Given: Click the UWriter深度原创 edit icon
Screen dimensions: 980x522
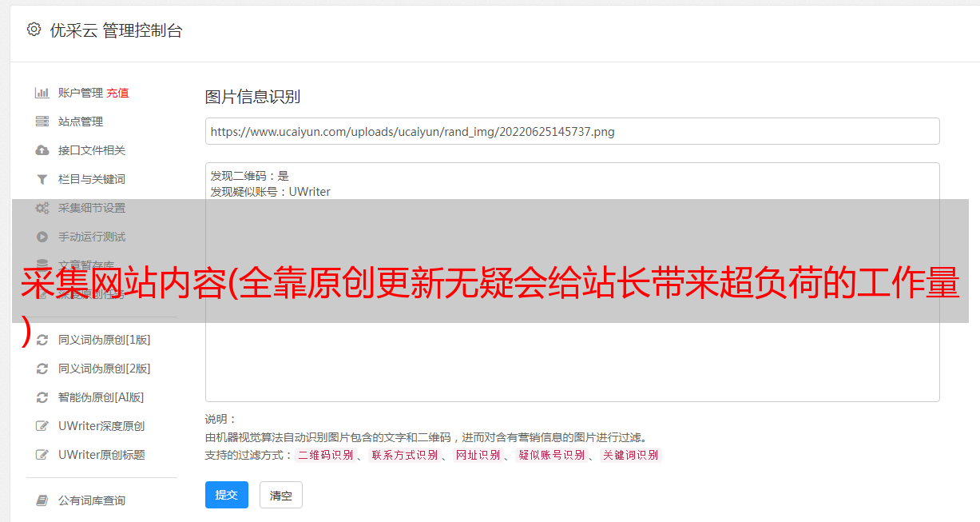Looking at the screenshot, I should 42,426.
